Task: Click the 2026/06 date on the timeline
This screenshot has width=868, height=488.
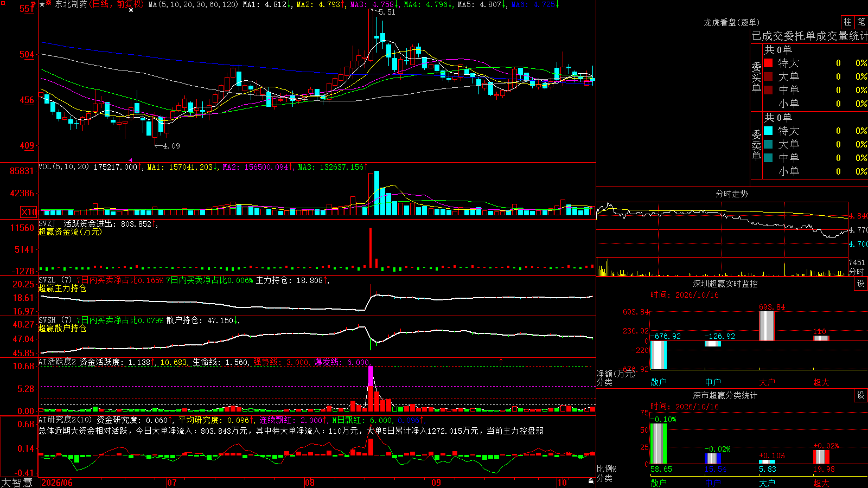Action: 57,483
